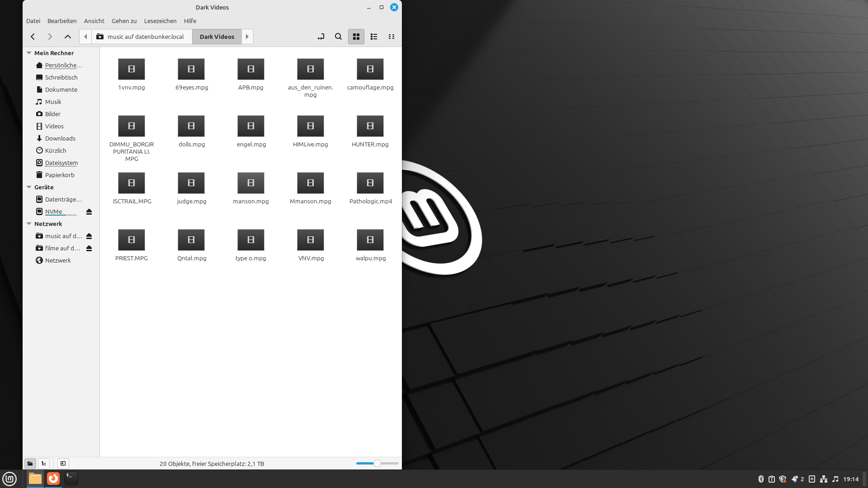Open the Lesezeichen menu
The height and width of the screenshot is (488, 868).
(x=160, y=21)
